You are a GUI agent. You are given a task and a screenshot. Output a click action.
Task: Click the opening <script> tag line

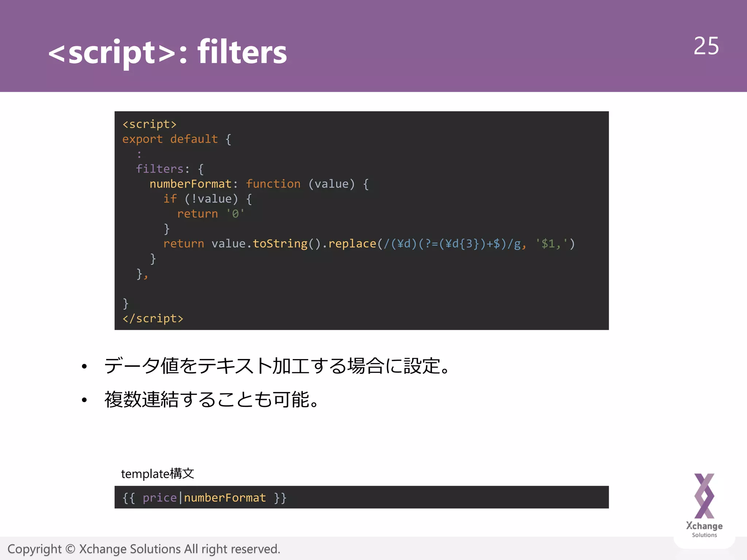pos(150,124)
